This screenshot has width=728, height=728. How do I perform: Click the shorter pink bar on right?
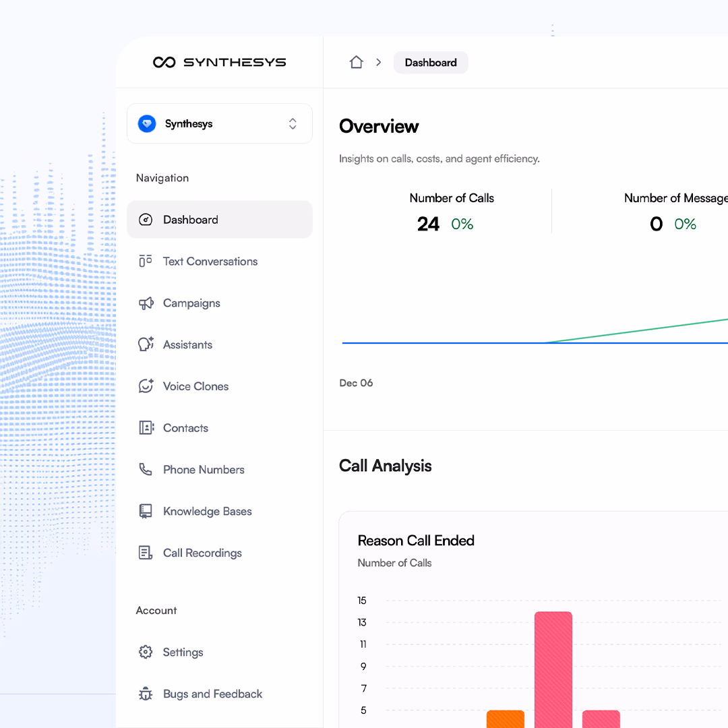click(x=601, y=719)
